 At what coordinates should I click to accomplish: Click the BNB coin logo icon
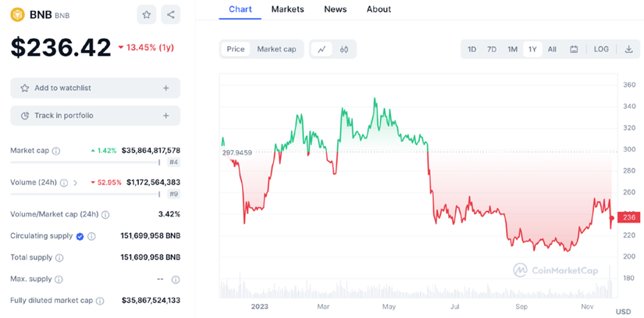18,15
